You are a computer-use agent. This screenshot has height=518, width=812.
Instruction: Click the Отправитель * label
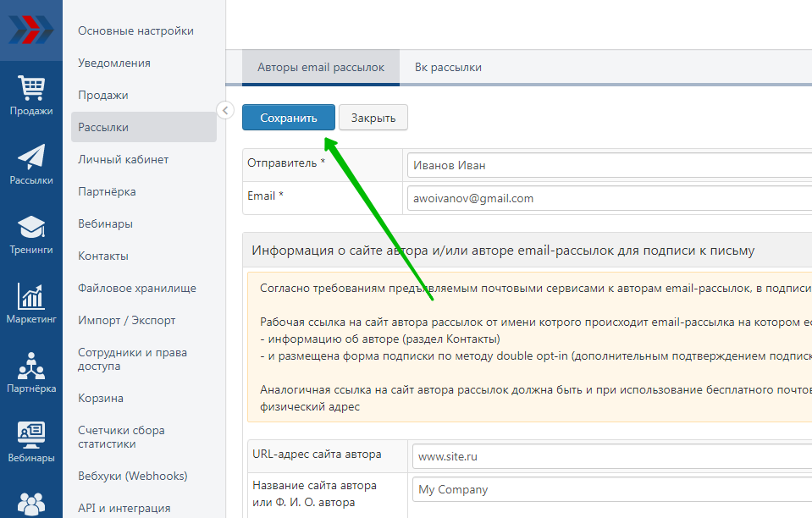[286, 163]
